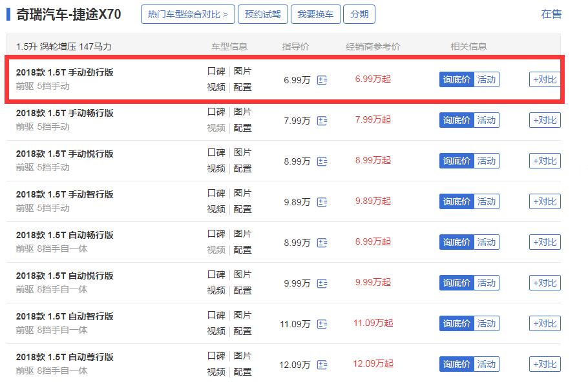Open 2018款 1.5T 自动智行版 model link
Viewport: 588px width, 386px height.
tap(65, 316)
